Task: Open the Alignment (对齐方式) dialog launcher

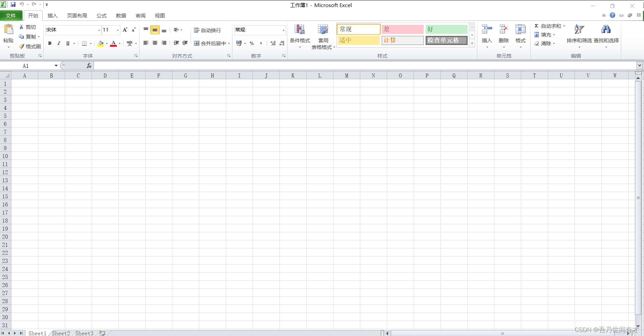Action: (x=229, y=56)
